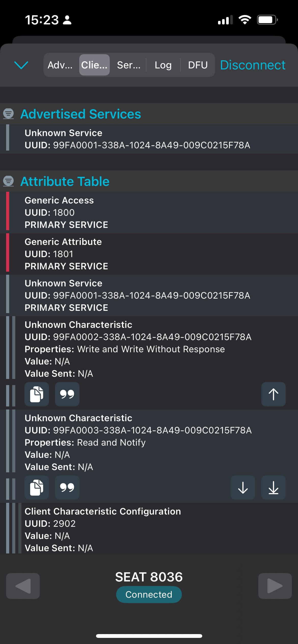Tap the Disconnect button
Viewport: 298px width, 644px height.
tap(253, 65)
